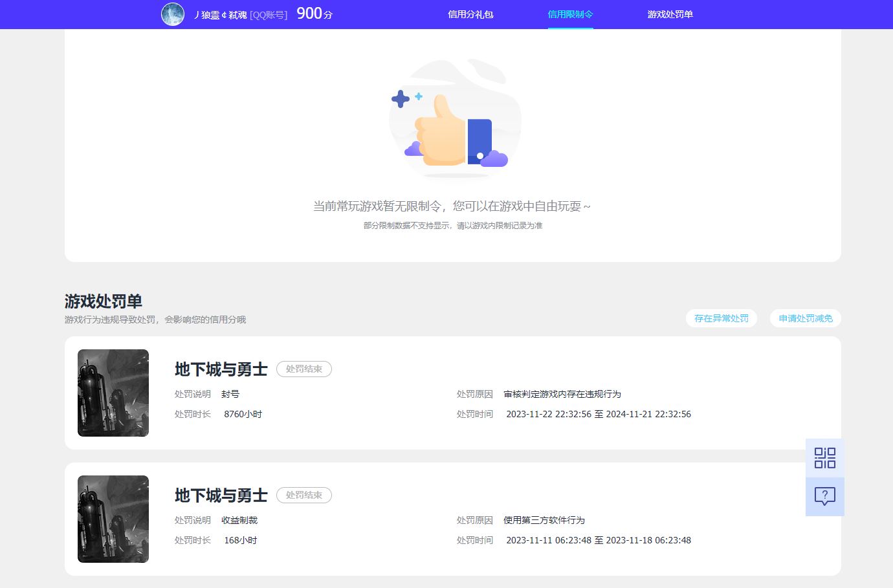Switch to the 信用限制令 tab
This screenshot has width=893, height=588.
click(570, 14)
